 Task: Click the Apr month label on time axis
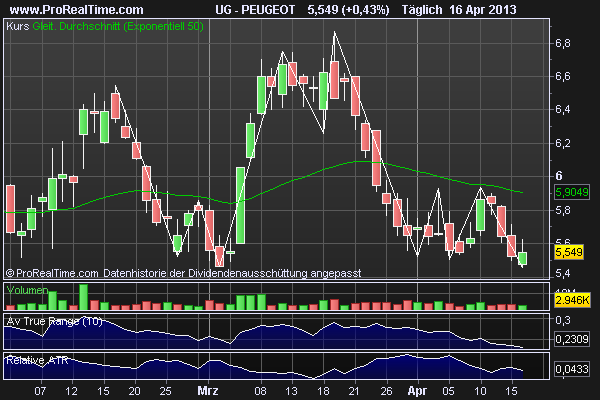(x=417, y=391)
